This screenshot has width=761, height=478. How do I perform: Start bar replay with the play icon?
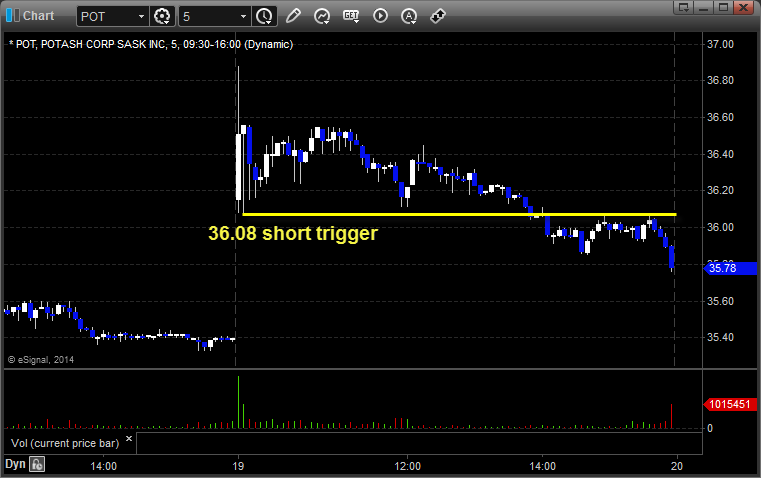click(380, 16)
